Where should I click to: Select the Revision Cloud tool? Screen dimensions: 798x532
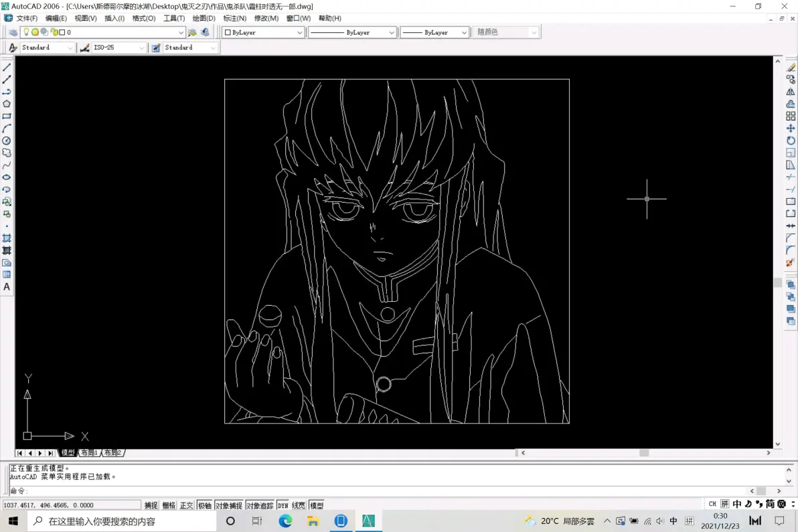pyautogui.click(x=7, y=153)
